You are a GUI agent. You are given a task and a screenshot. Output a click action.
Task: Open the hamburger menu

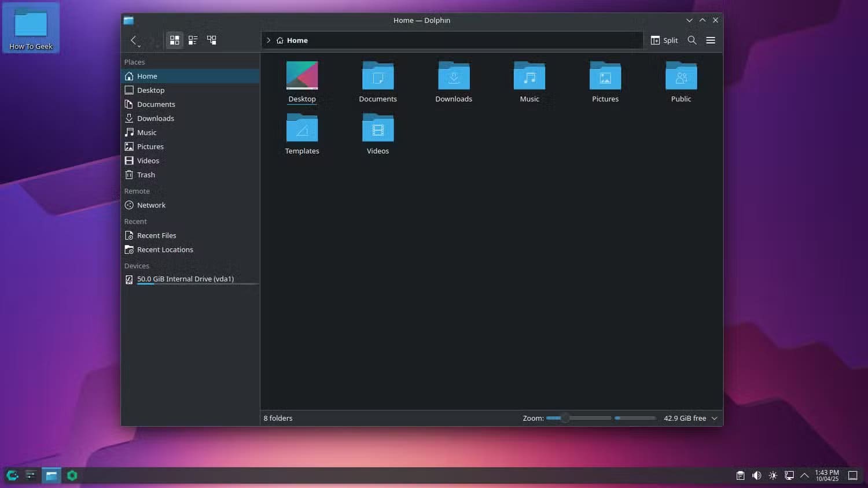pos(711,40)
